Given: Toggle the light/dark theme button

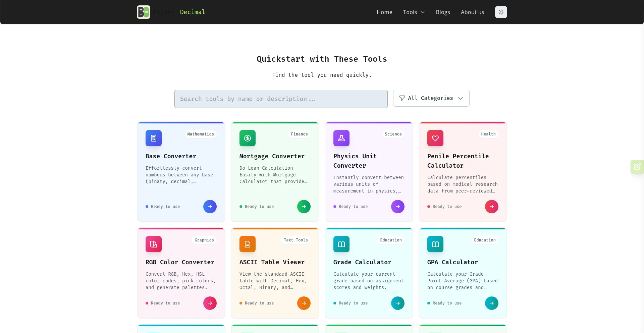Looking at the screenshot, I should [x=501, y=12].
